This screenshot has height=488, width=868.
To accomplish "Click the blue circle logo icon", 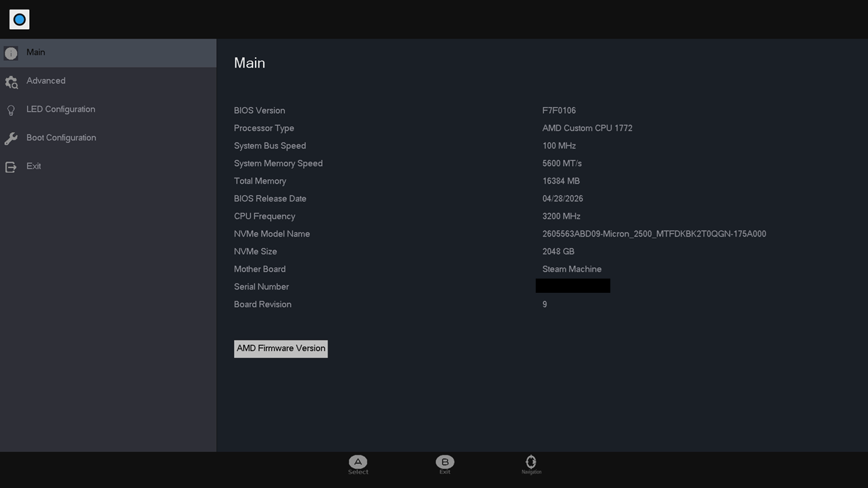I will (x=20, y=20).
